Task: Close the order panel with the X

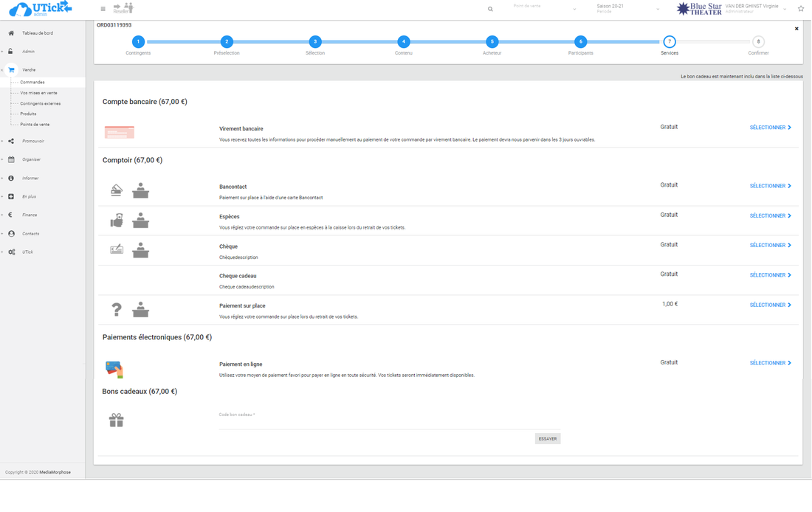Action: (796, 29)
